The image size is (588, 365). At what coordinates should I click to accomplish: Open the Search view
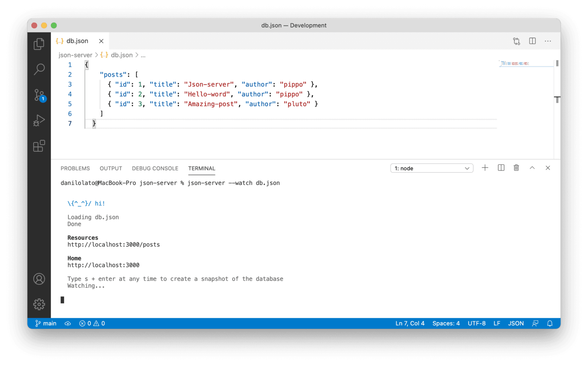39,69
